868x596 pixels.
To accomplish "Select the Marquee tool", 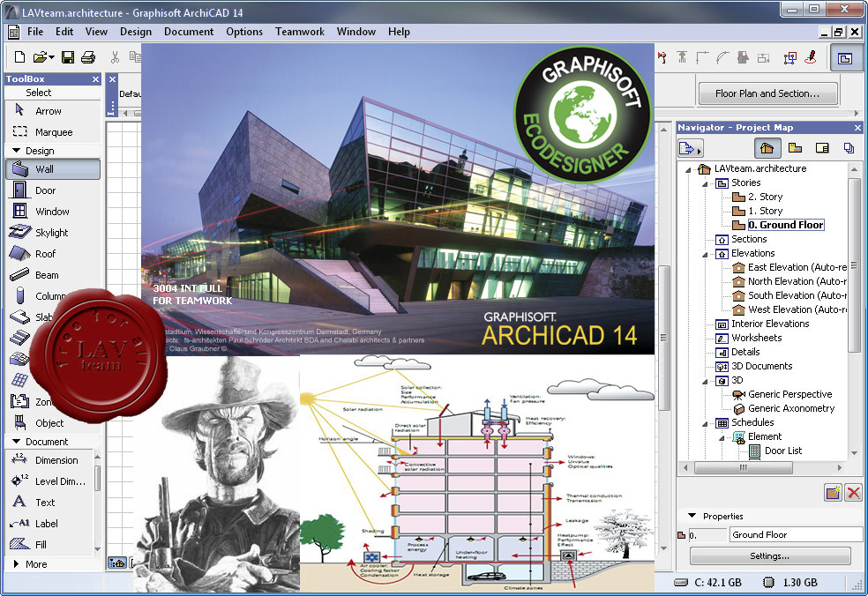I will point(53,131).
